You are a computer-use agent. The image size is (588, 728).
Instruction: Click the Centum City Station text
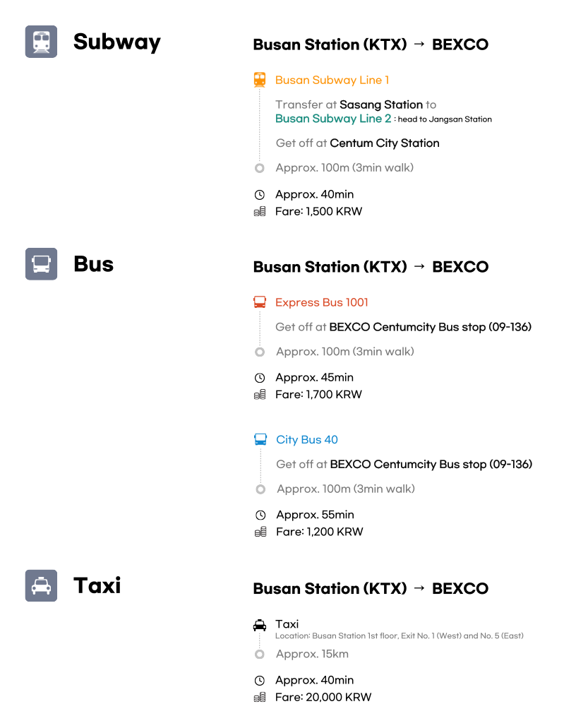coord(385,143)
